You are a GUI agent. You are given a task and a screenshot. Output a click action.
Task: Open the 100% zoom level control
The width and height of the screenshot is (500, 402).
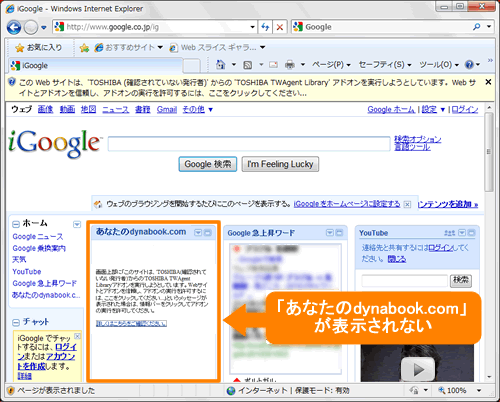click(x=460, y=390)
